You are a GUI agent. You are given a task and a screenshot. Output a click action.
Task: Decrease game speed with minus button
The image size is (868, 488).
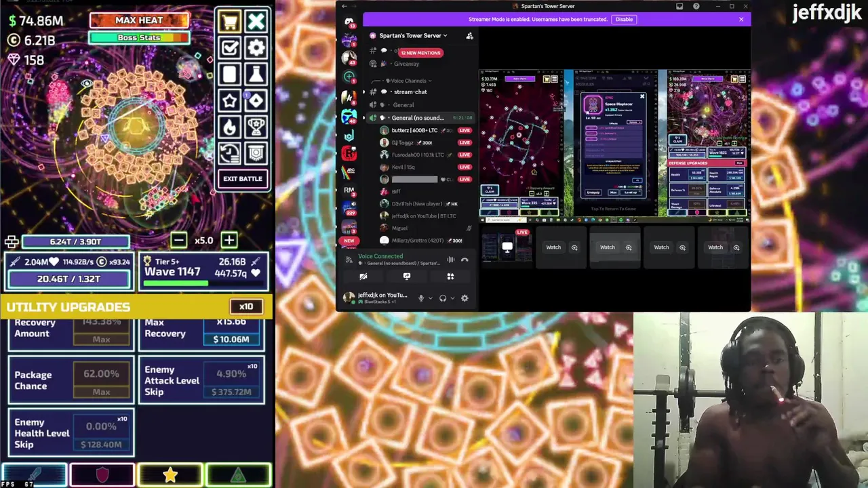178,240
